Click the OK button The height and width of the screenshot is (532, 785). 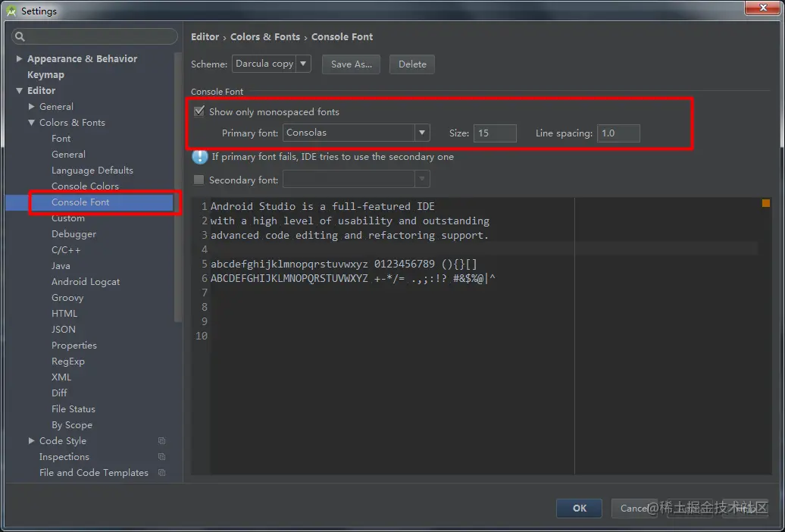[x=579, y=508]
